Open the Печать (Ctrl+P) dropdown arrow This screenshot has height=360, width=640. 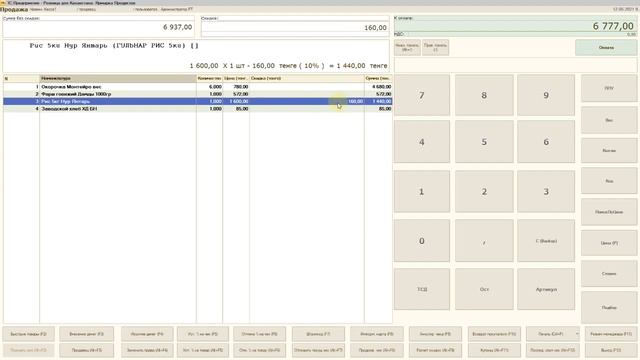point(577,334)
